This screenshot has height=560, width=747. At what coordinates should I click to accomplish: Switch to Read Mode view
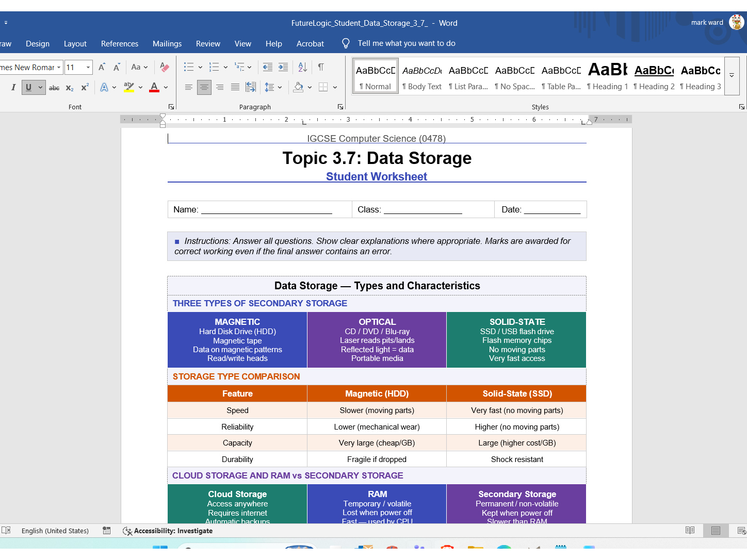pos(690,530)
